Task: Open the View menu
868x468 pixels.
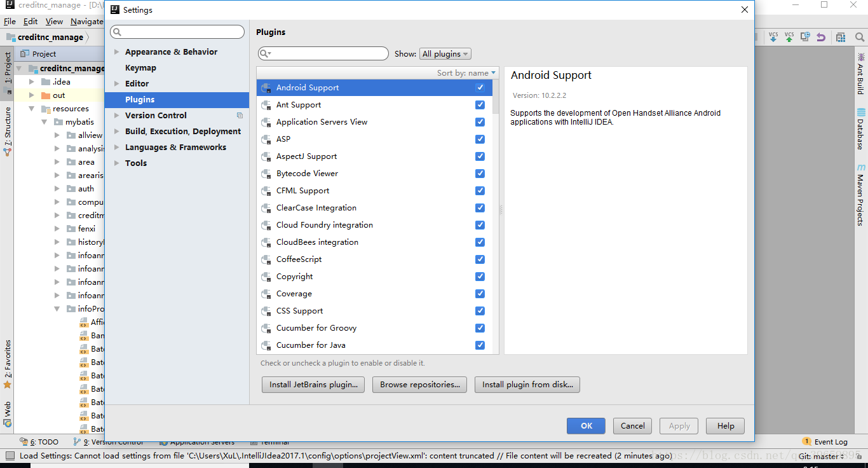Action: point(54,21)
